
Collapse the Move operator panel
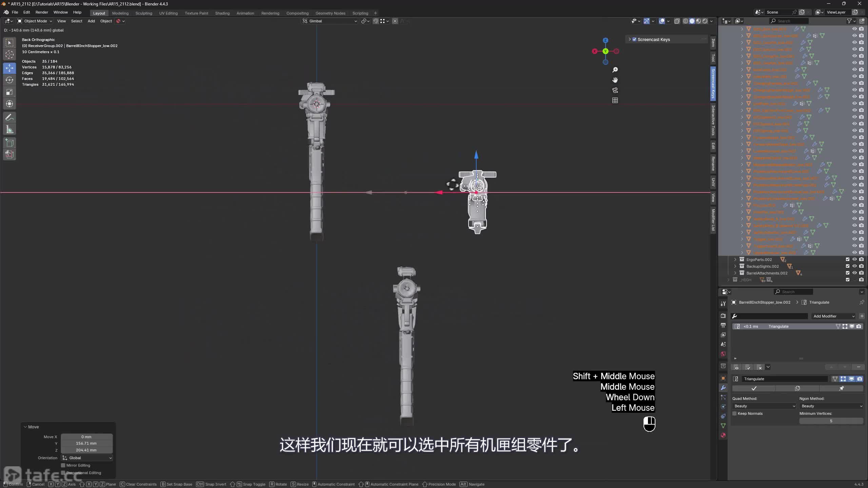(25, 427)
